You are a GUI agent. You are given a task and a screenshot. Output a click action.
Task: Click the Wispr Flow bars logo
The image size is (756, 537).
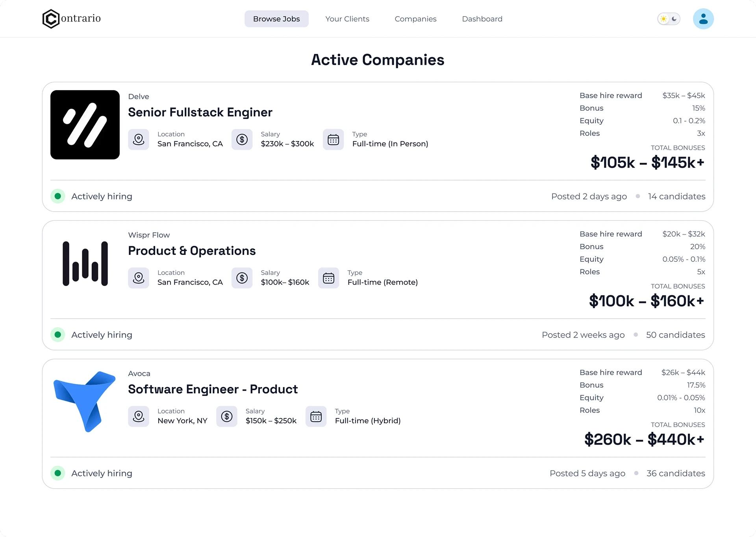point(85,263)
